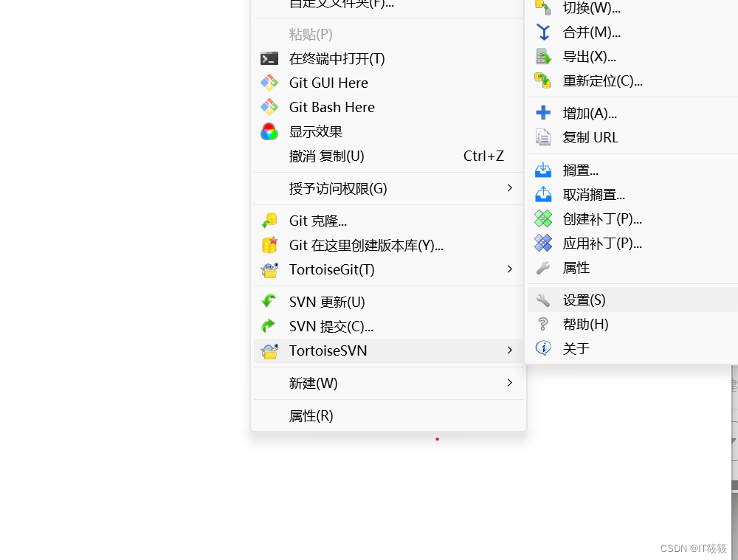The width and height of the screenshot is (738, 560).
Task: Click the 创建补丁(P)... label
Action: (602, 219)
